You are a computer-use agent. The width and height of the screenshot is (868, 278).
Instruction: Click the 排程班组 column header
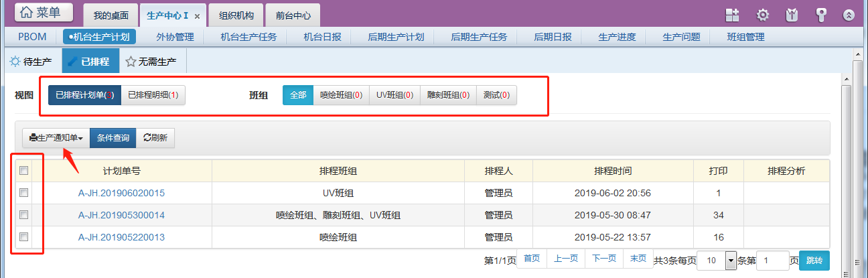click(x=338, y=171)
